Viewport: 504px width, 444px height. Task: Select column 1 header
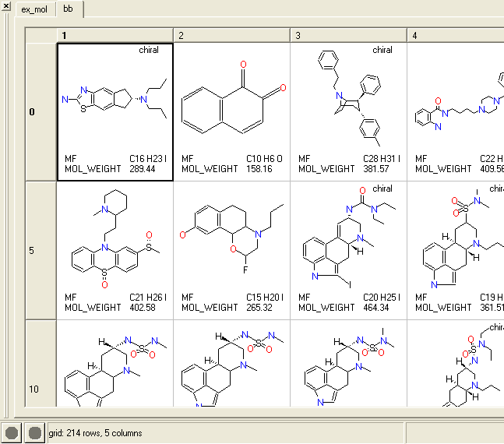[x=115, y=35]
